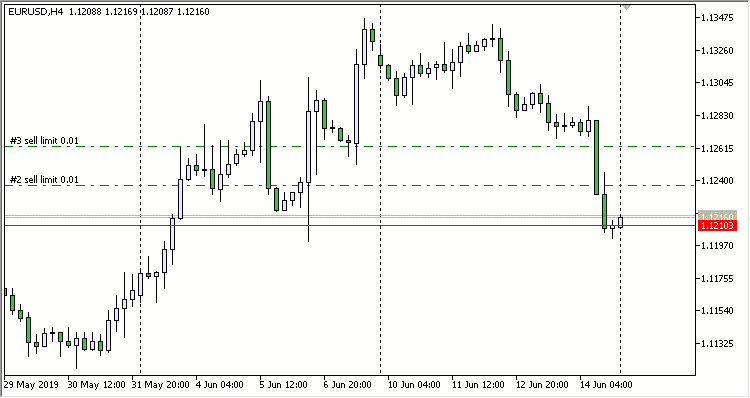Select the red horizontal line at 1.12103
The height and width of the screenshot is (398, 750).
[x=349, y=225]
